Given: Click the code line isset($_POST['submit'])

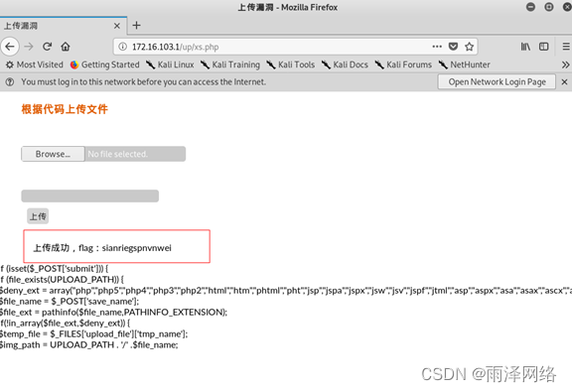Looking at the screenshot, I should pos(55,269).
